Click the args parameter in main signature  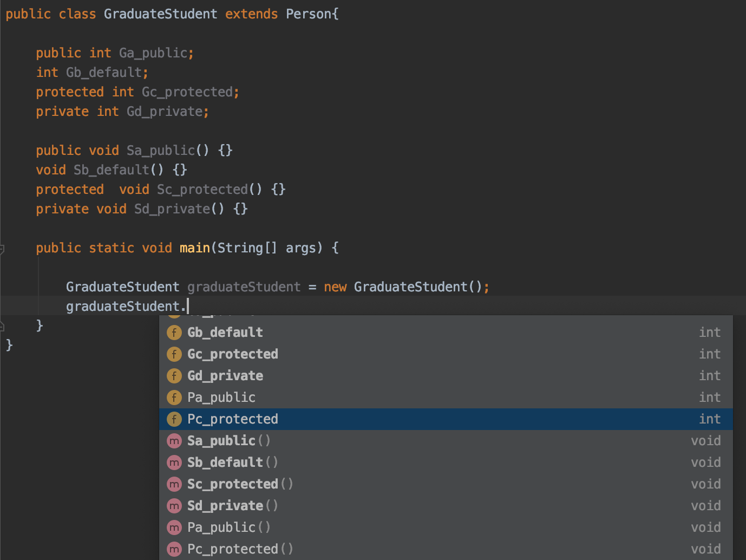tap(300, 248)
